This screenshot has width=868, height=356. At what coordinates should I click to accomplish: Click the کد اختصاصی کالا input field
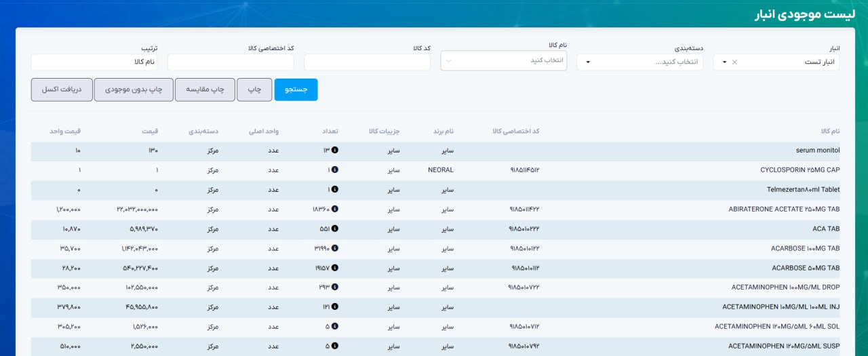tap(231, 62)
